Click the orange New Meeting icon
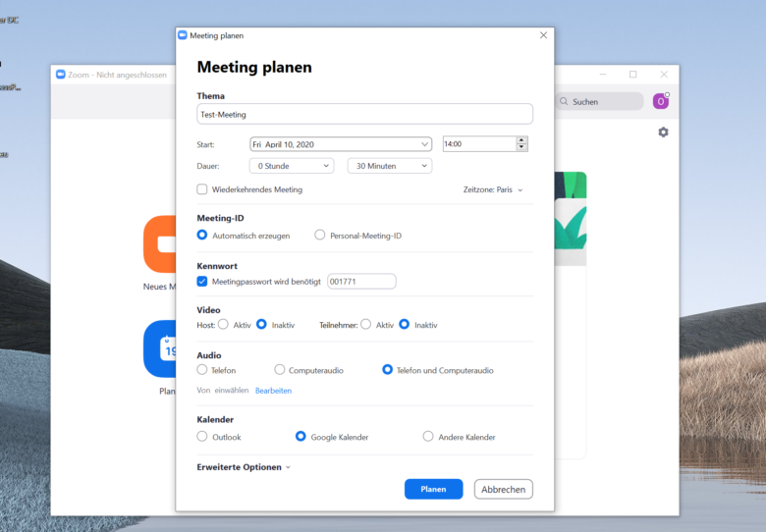Viewport: 766px width, 532px height. click(159, 243)
